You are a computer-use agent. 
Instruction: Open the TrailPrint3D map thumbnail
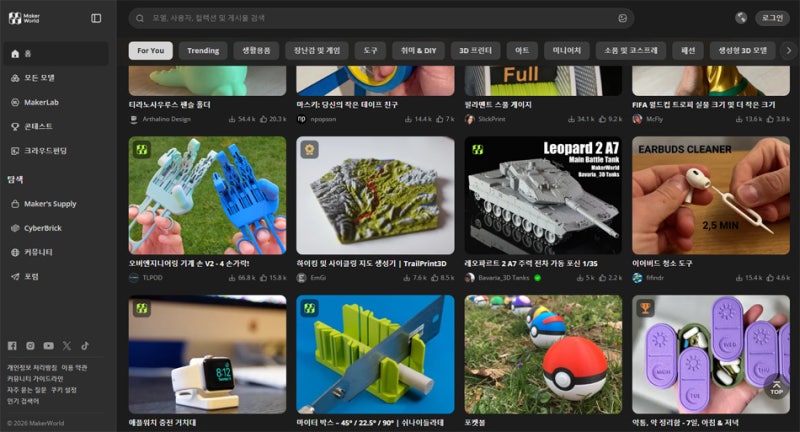[376, 195]
